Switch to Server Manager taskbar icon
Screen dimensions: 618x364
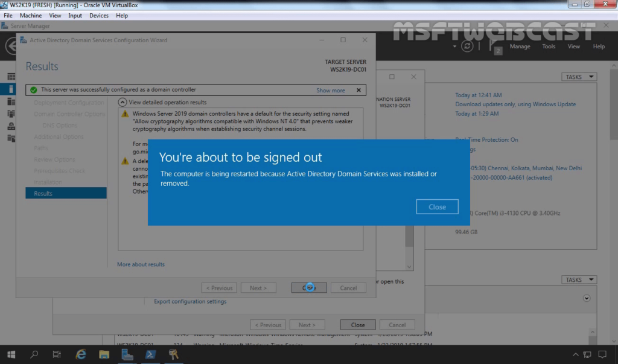click(x=127, y=354)
